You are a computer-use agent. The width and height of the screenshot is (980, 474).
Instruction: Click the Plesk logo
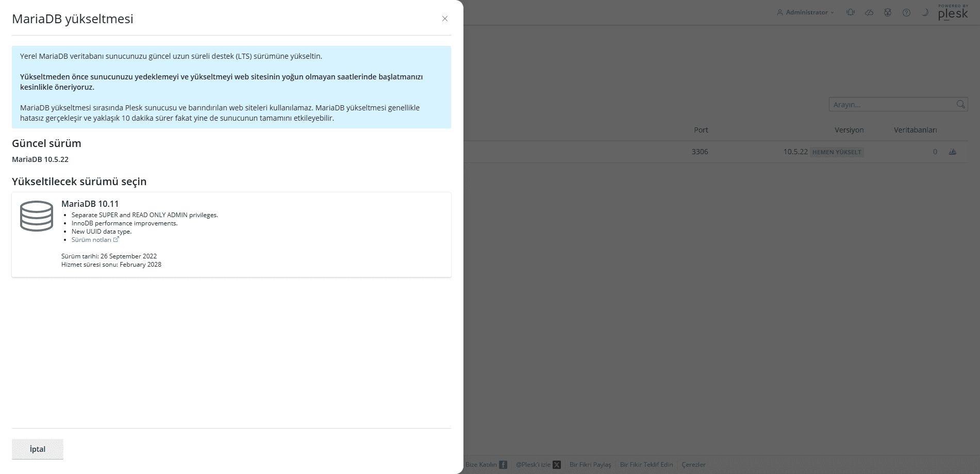point(953,13)
